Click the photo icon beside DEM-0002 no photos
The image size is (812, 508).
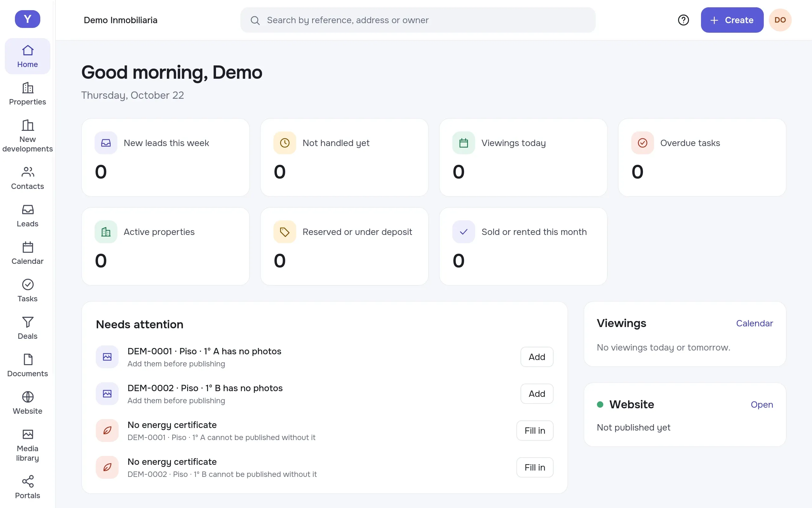(x=107, y=394)
